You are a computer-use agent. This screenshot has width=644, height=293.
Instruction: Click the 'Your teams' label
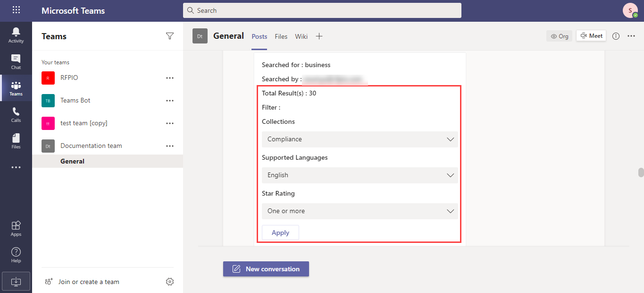pos(55,62)
